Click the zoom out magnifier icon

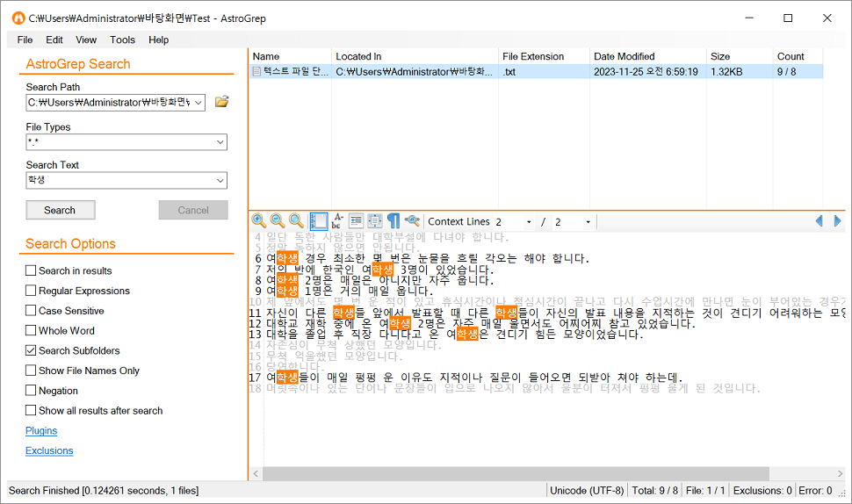(x=278, y=220)
